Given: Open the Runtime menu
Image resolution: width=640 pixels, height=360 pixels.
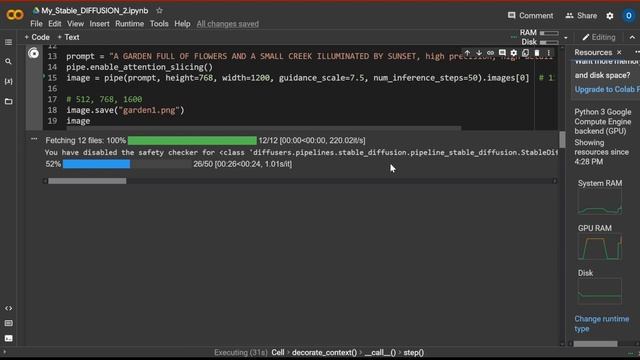Looking at the screenshot, I should coord(129,24).
